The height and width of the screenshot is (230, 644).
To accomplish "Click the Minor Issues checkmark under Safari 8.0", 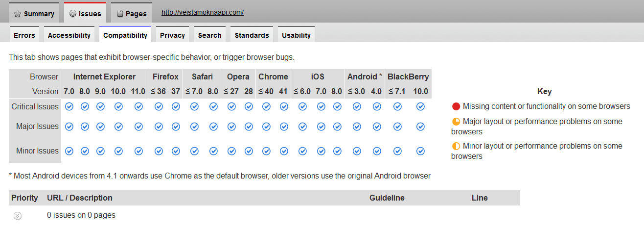I will (213, 151).
